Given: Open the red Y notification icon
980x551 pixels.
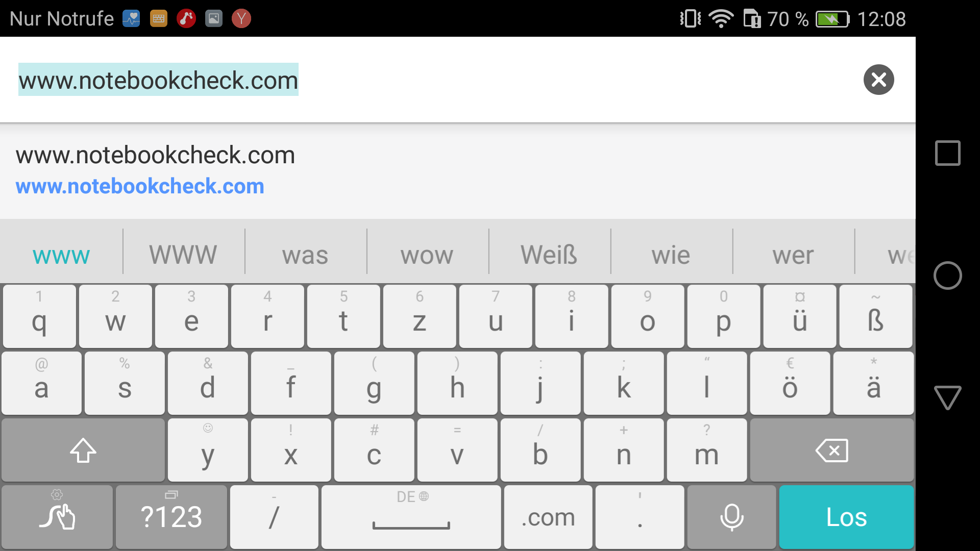Looking at the screenshot, I should pos(241,19).
